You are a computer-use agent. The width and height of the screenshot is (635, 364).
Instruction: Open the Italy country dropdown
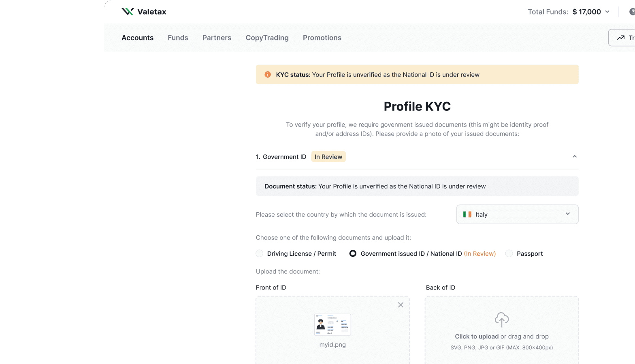[517, 214]
